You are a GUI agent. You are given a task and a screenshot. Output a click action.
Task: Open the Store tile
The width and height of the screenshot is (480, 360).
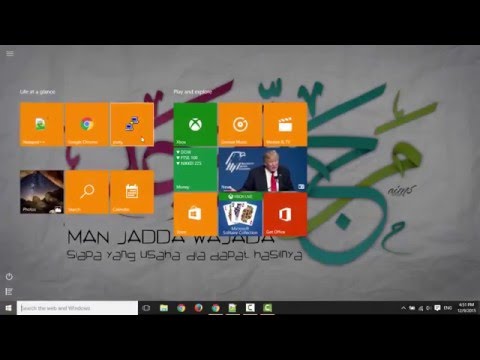click(195, 214)
